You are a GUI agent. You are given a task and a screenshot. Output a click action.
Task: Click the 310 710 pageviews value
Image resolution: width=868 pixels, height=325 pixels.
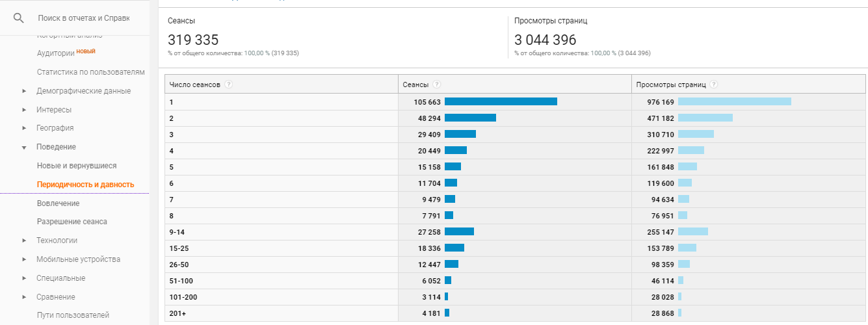click(661, 135)
